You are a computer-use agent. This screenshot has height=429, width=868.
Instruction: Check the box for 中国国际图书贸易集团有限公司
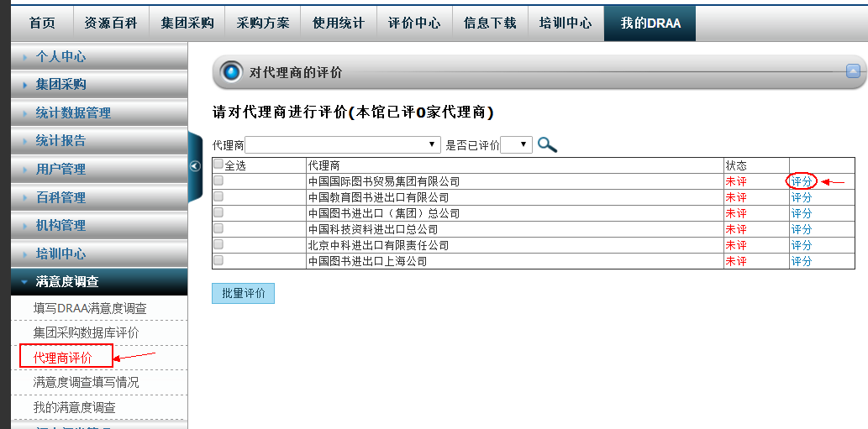(x=218, y=180)
